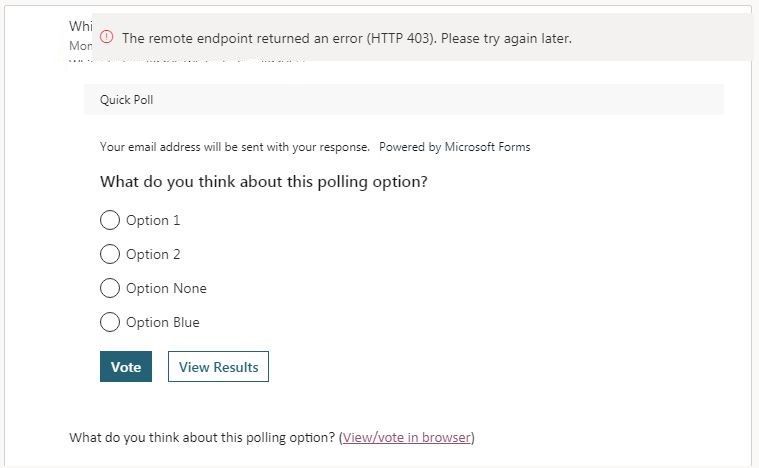This screenshot has width=759, height=468.
Task: Select the Option 1 radio button
Action: (110, 220)
